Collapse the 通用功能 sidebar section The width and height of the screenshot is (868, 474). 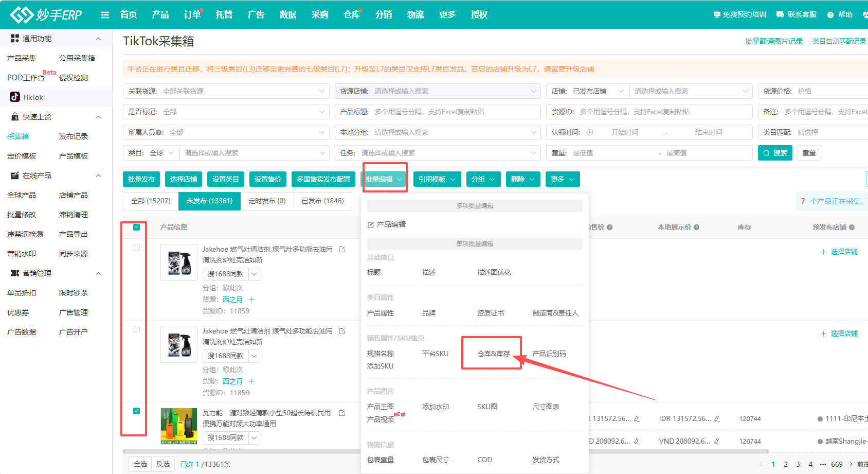coord(98,39)
